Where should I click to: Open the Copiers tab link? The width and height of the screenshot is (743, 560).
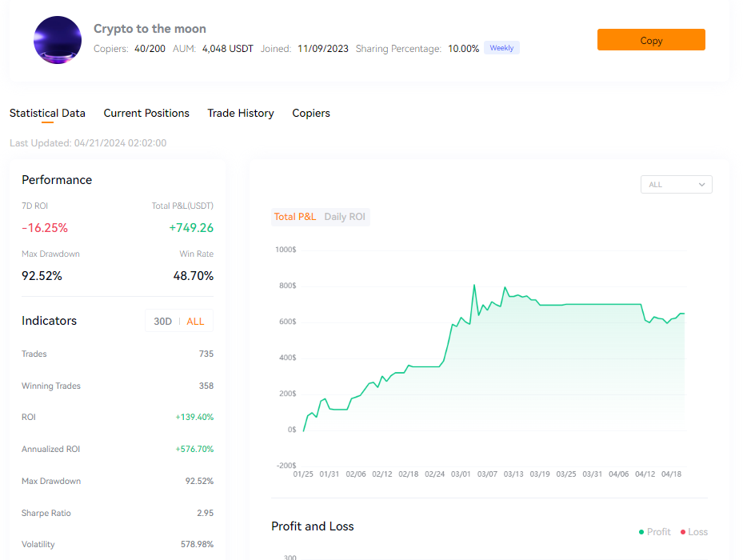(x=311, y=113)
